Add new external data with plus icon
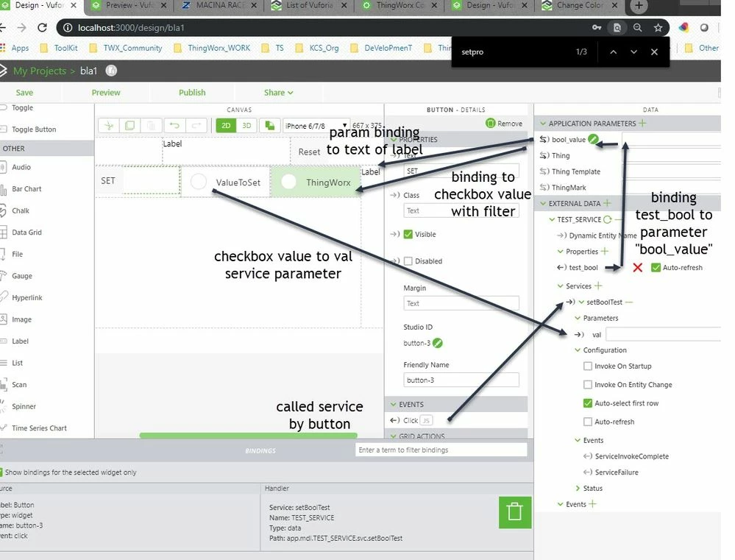735x560 pixels. pyautogui.click(x=607, y=203)
